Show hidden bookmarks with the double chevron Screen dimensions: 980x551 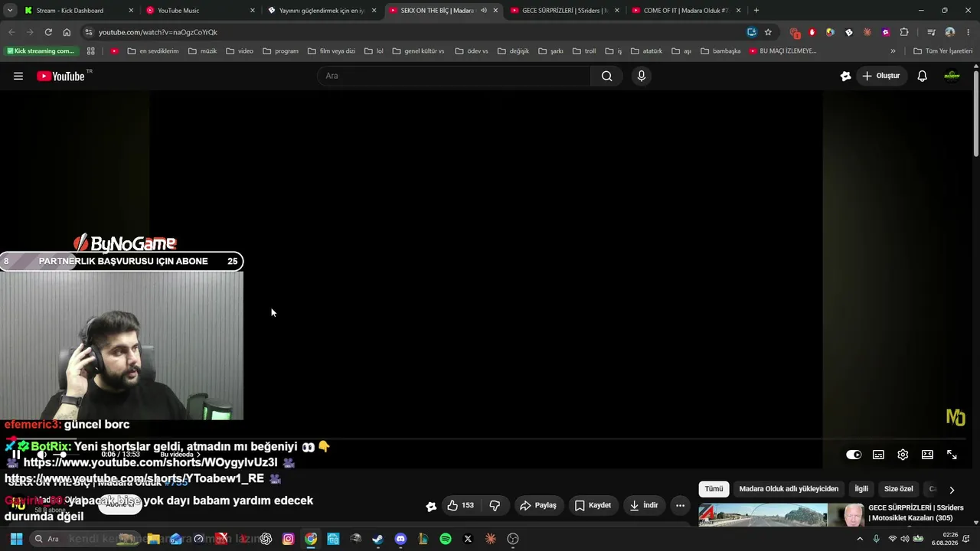coord(893,51)
